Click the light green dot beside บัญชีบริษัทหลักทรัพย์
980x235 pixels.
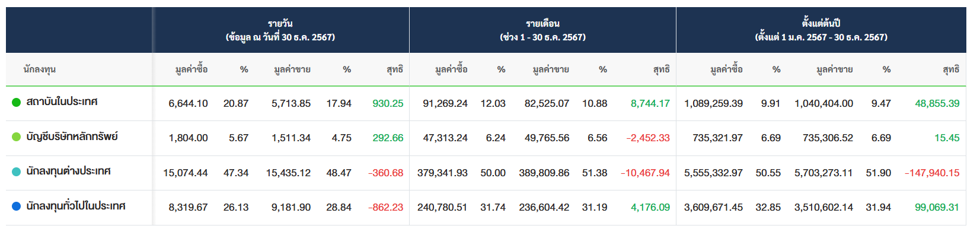pos(17,137)
